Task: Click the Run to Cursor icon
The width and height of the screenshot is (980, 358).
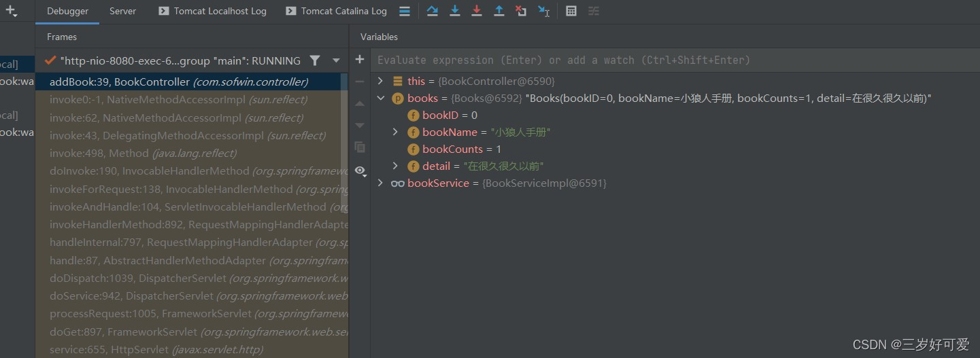Action: coord(543,11)
